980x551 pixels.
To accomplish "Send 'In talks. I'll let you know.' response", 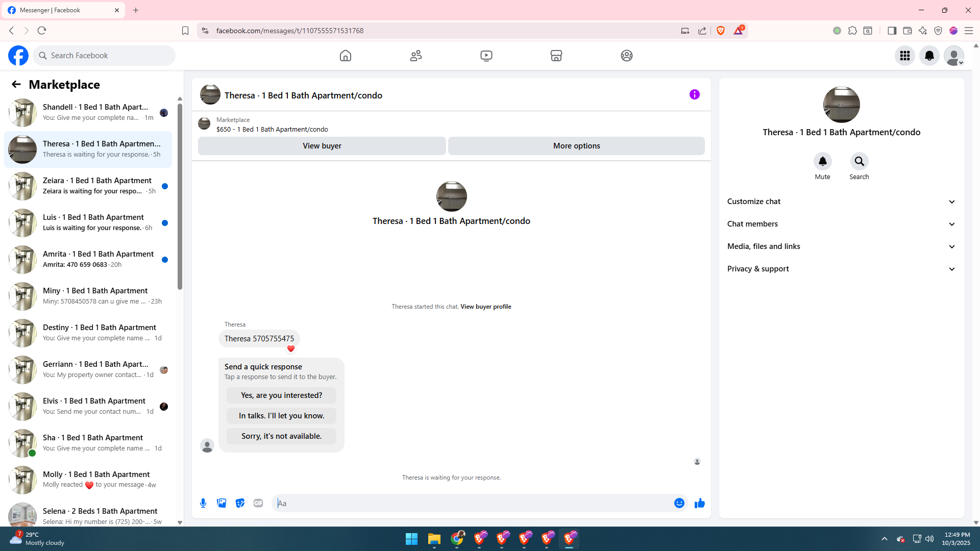I will pos(281,416).
